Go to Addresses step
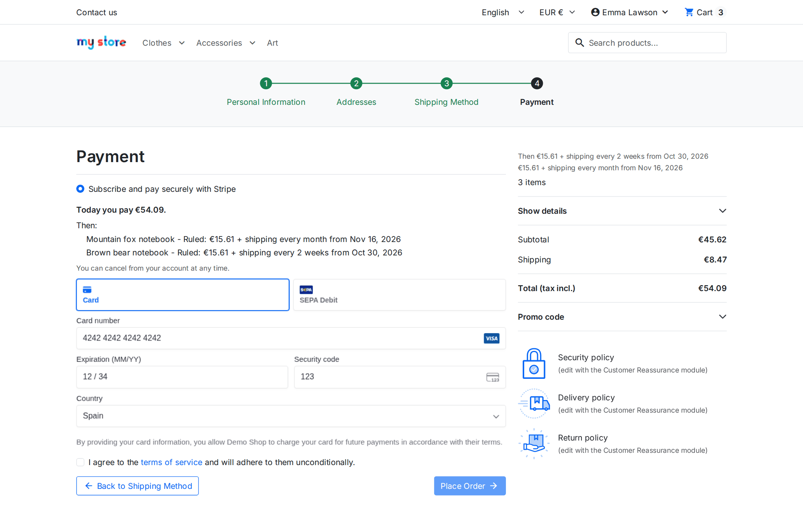803x532 pixels. point(356,102)
